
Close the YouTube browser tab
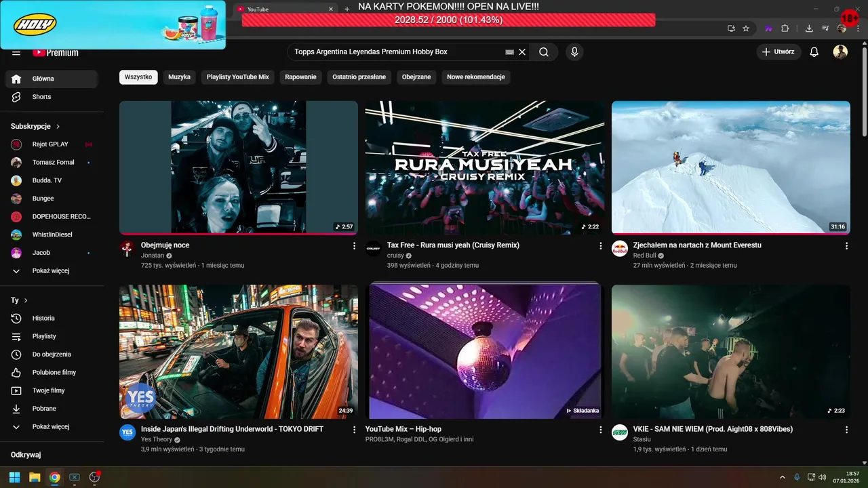pos(331,9)
